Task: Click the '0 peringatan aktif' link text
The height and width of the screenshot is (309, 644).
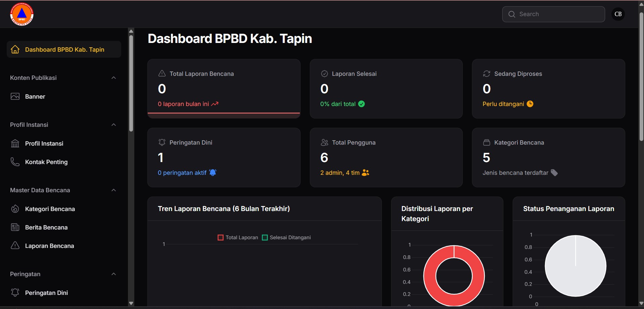Action: 182,173
